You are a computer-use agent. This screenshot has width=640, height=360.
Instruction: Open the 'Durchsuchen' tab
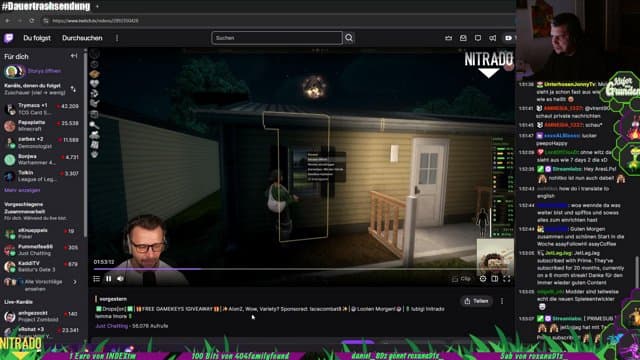pos(82,38)
